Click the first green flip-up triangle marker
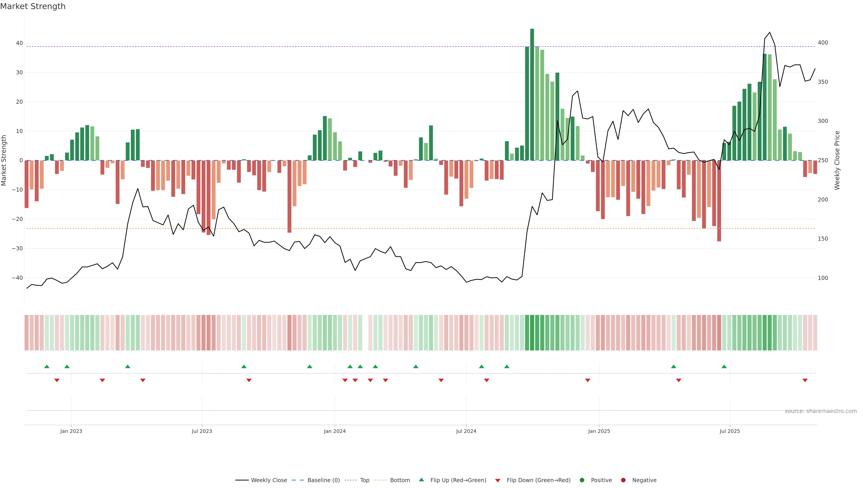The width and height of the screenshot is (868, 488). (x=47, y=366)
